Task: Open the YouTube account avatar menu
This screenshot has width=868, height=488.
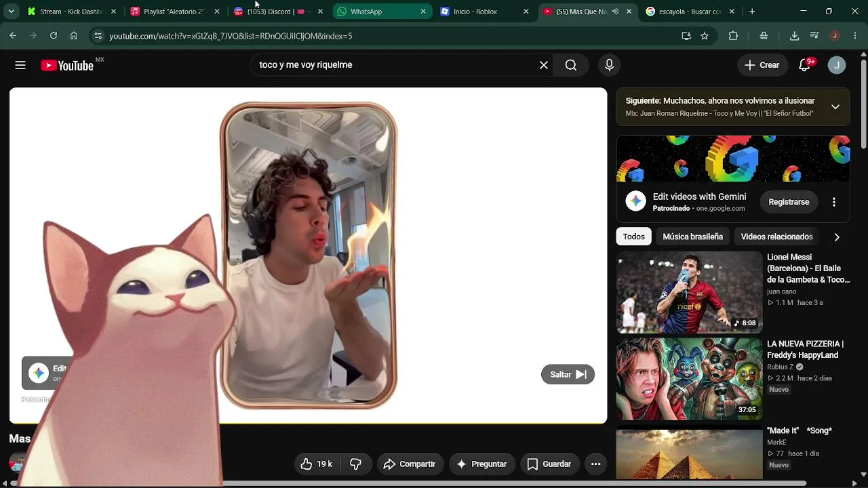Action: point(837,65)
